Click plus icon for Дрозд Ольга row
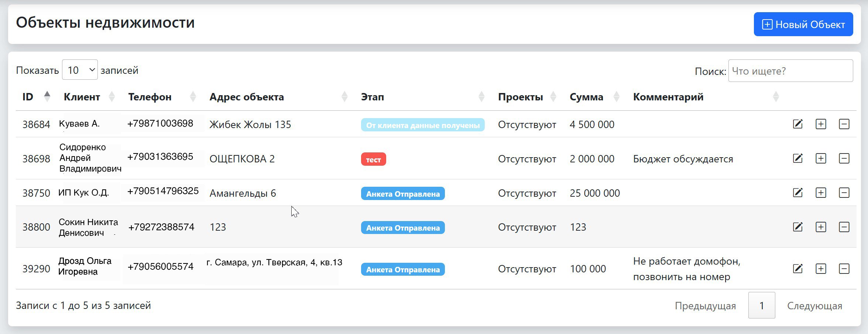Viewport: 868px width, 334px height. [820, 269]
